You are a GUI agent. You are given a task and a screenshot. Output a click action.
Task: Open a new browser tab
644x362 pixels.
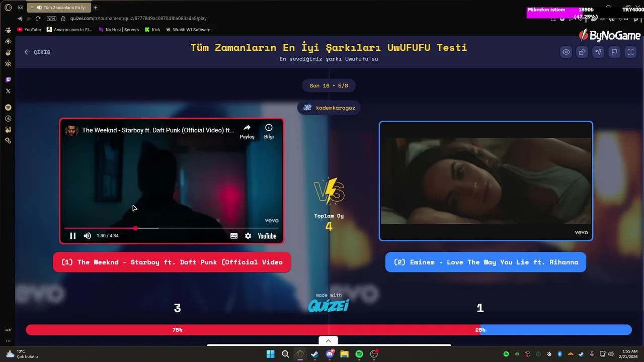pos(95,8)
